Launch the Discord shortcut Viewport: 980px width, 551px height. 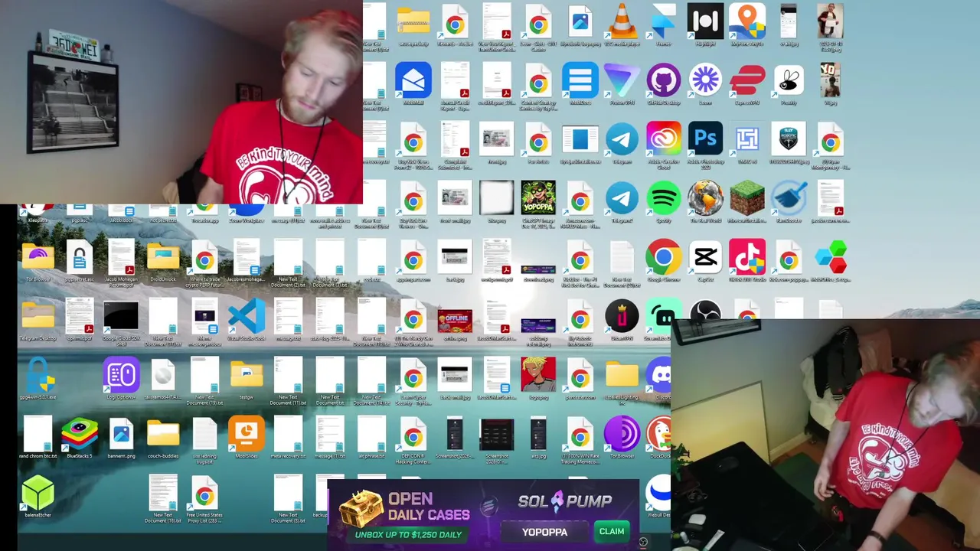(x=660, y=376)
